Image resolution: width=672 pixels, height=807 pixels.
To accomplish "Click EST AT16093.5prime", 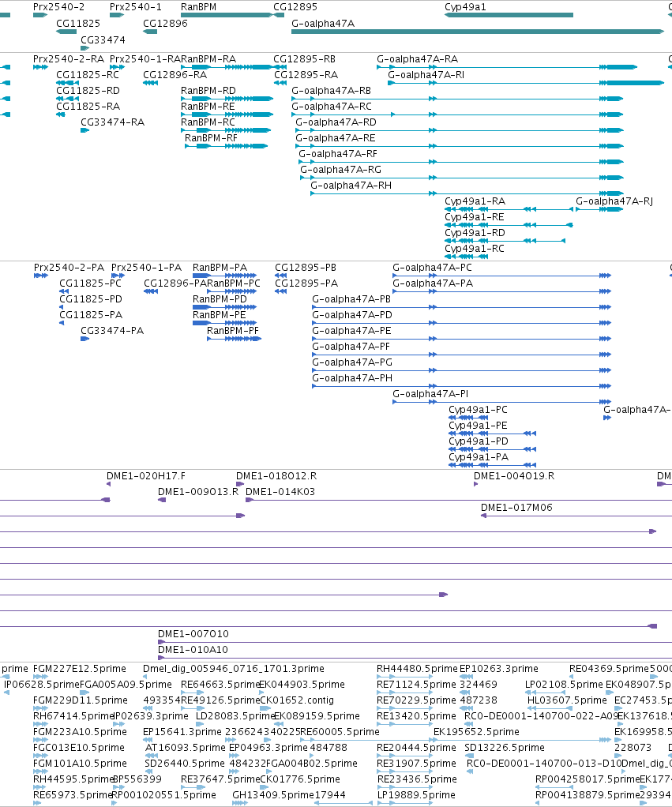I will [186, 748].
